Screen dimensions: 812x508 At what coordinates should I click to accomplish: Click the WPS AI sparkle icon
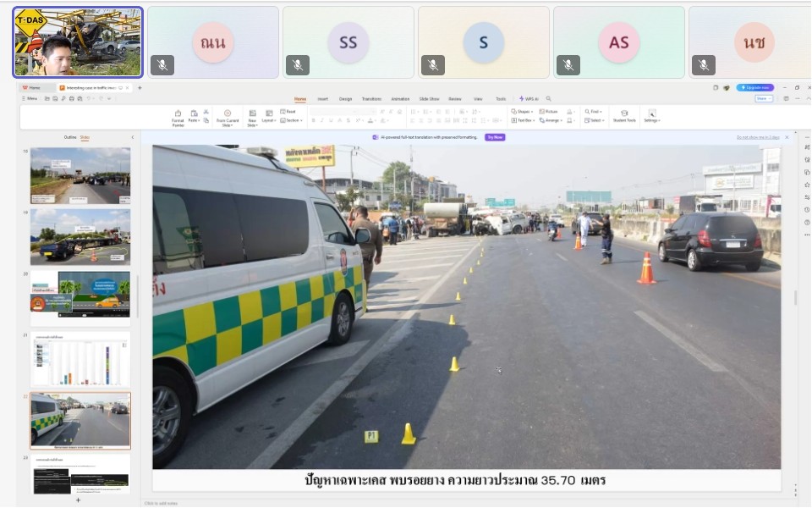[x=522, y=98]
